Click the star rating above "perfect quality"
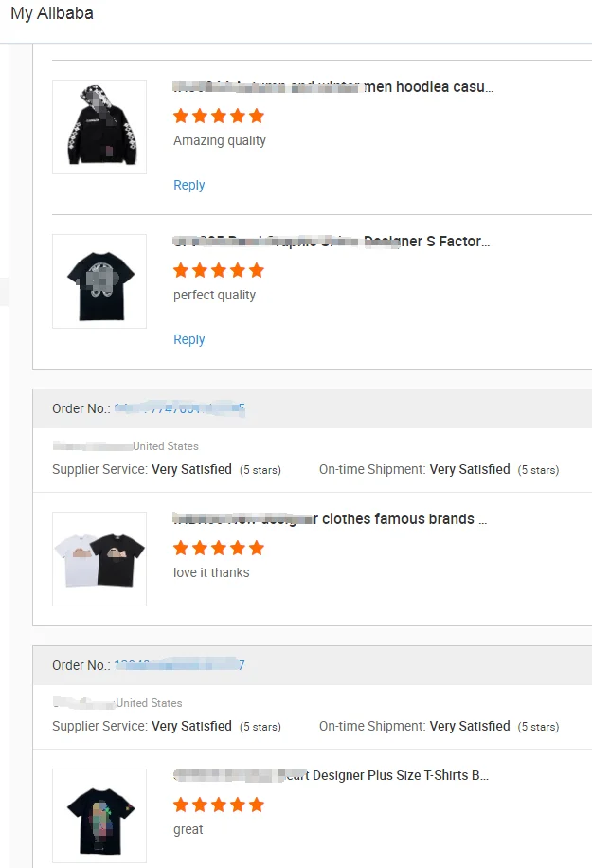 219,270
